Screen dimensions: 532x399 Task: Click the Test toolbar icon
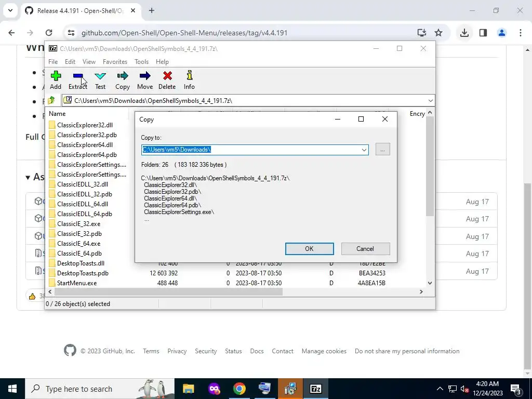click(100, 80)
